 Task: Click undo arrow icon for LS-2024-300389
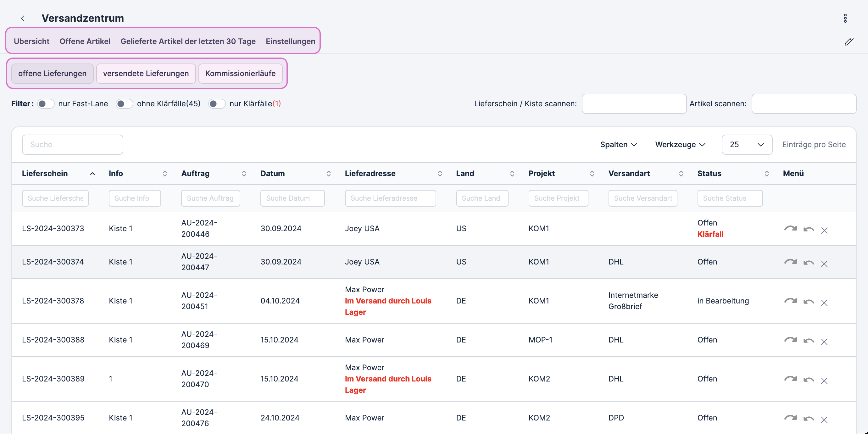(x=808, y=380)
